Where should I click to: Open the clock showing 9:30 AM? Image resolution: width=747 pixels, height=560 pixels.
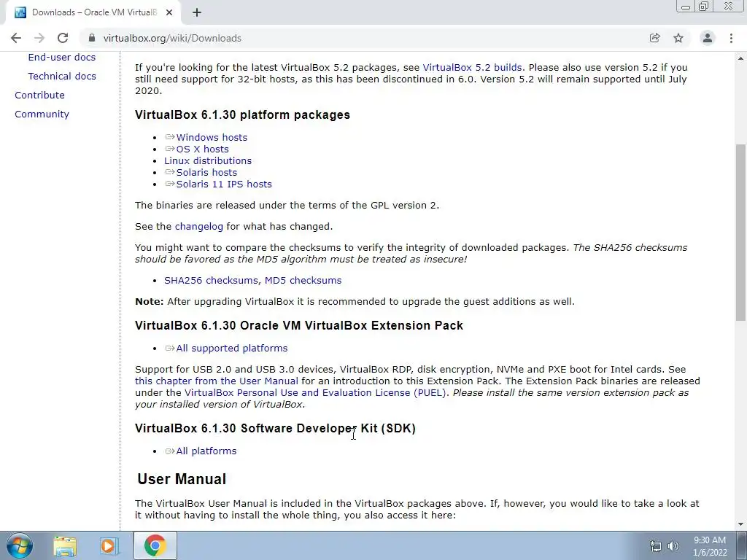tap(710, 546)
